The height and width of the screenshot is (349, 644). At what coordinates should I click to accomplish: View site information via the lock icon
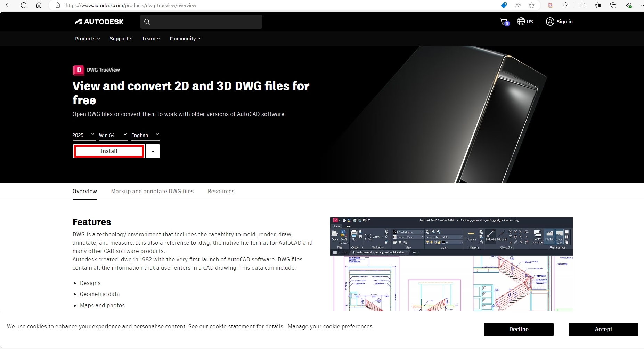(x=58, y=5)
